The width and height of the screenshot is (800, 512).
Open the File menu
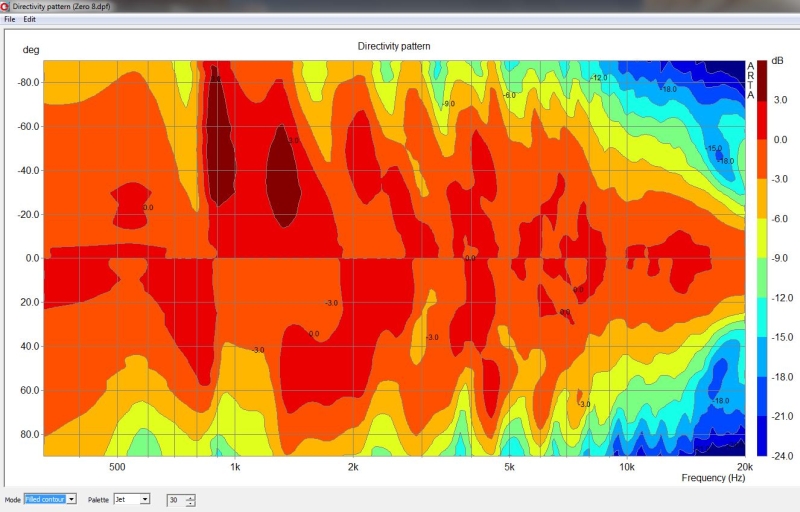click(10, 19)
